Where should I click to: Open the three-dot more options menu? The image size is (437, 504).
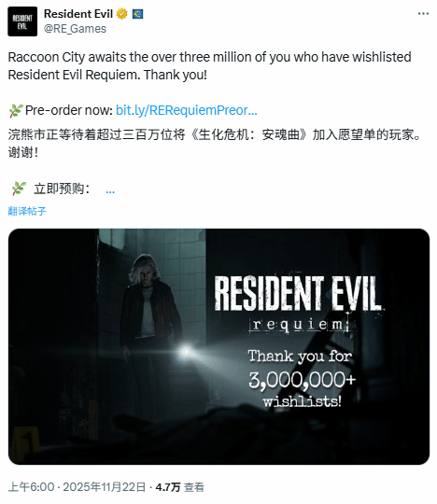423,13
